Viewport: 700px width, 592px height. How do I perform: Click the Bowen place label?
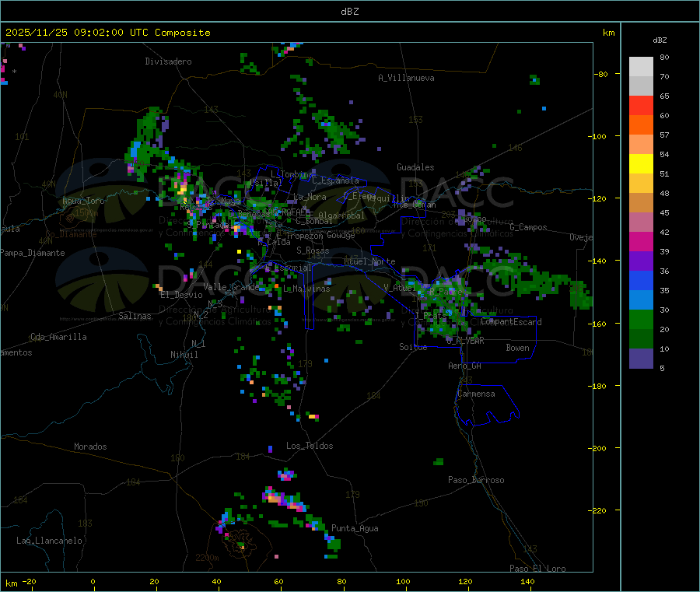(x=517, y=348)
